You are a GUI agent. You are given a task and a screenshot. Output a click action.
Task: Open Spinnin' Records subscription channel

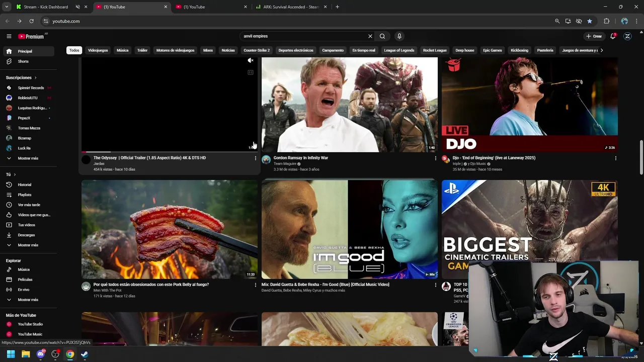click(28, 88)
